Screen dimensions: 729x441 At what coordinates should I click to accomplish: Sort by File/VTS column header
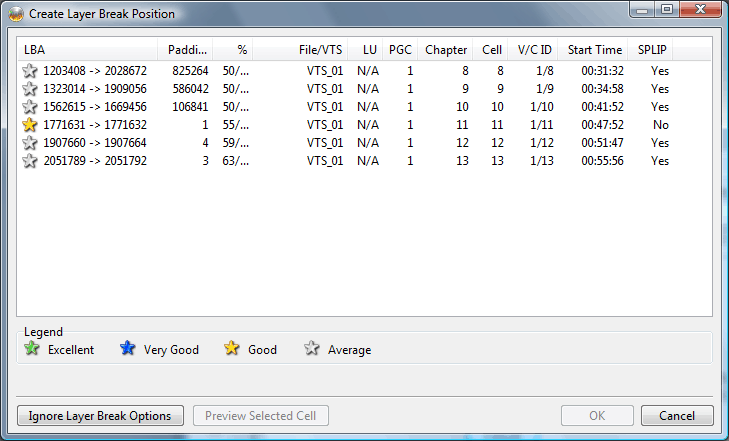pyautogui.click(x=320, y=49)
